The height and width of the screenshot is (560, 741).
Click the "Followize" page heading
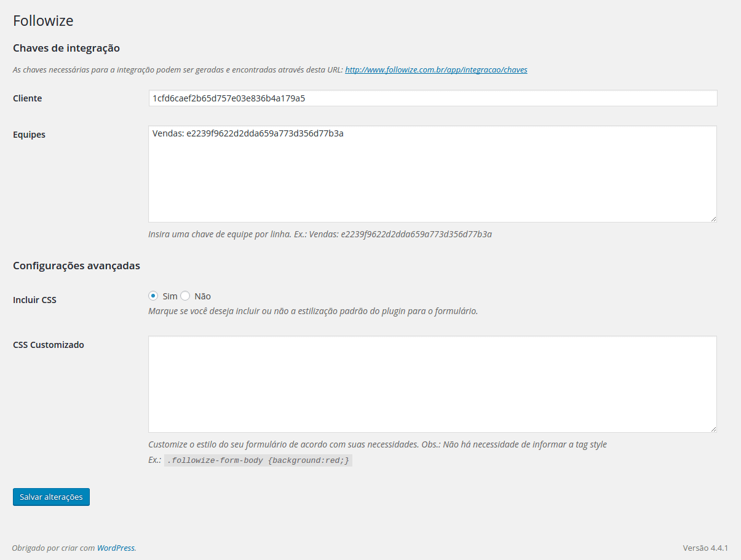tap(43, 21)
